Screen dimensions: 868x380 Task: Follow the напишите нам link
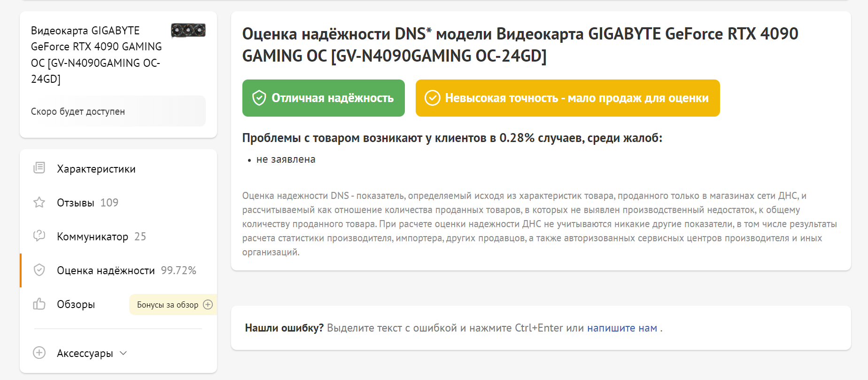click(622, 328)
